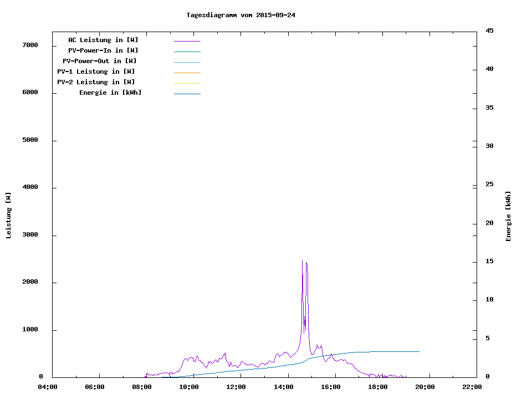Click the highest peak of the purple curve
This screenshot has width=532, height=399.
point(302,260)
